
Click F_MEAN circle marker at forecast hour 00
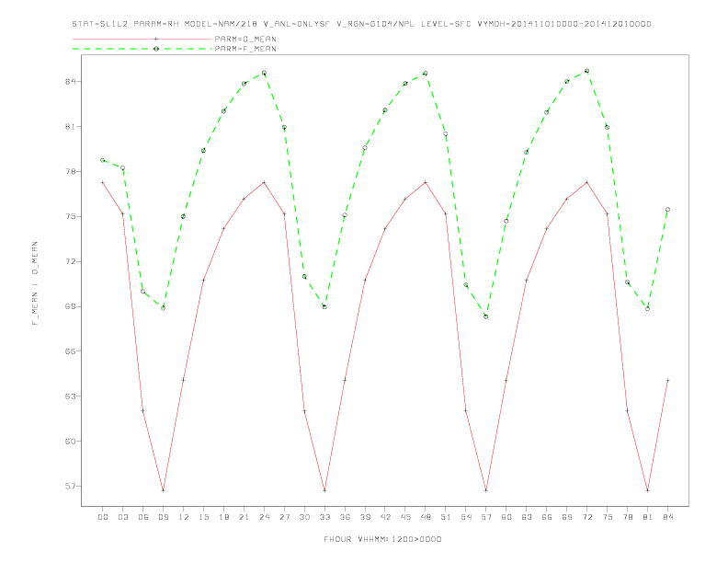click(103, 160)
